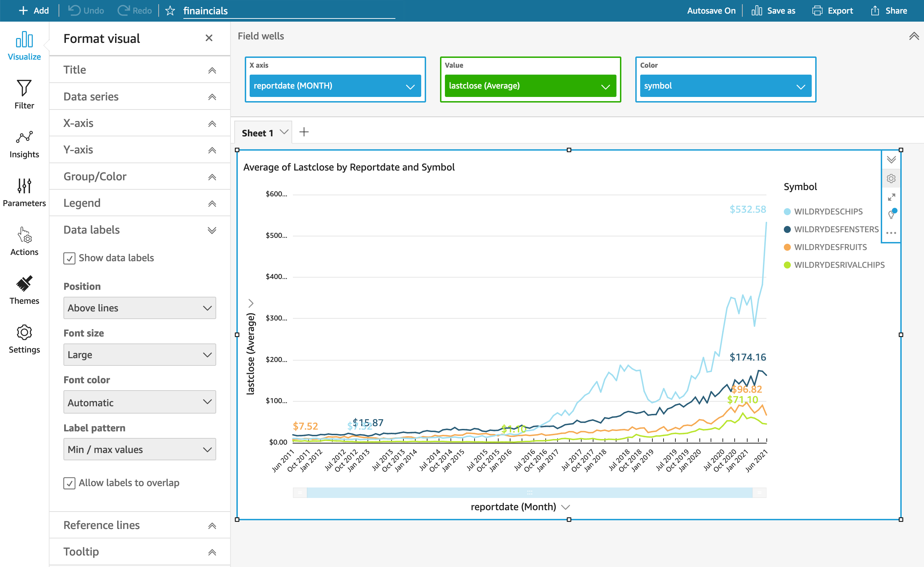Click the star favorite icon
Viewport: 924px width, 567px height.
[x=170, y=10]
